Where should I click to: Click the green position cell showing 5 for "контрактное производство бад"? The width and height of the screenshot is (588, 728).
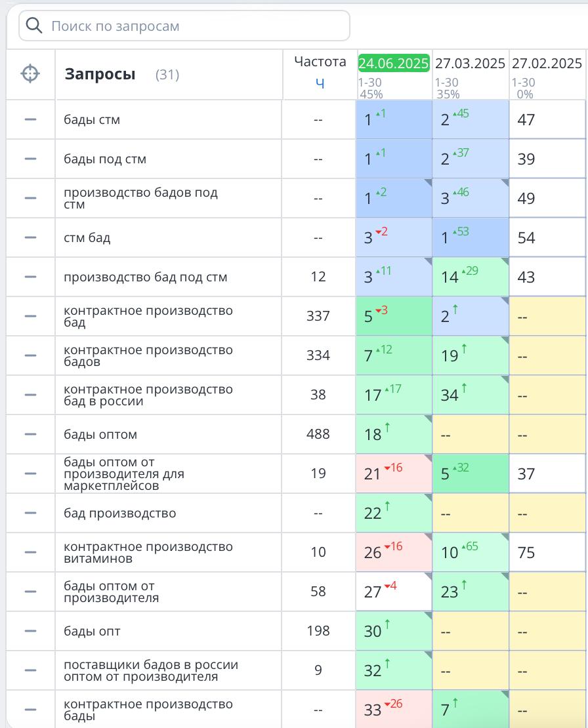click(x=394, y=316)
